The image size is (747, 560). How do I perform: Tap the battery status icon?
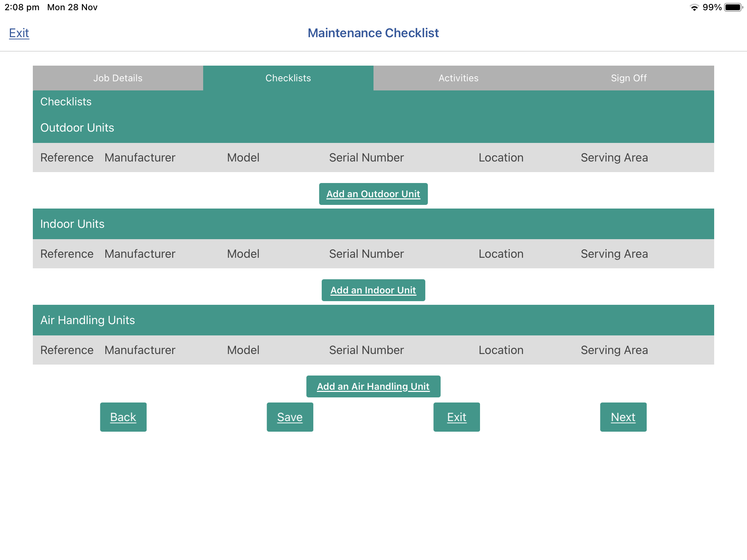734,8
